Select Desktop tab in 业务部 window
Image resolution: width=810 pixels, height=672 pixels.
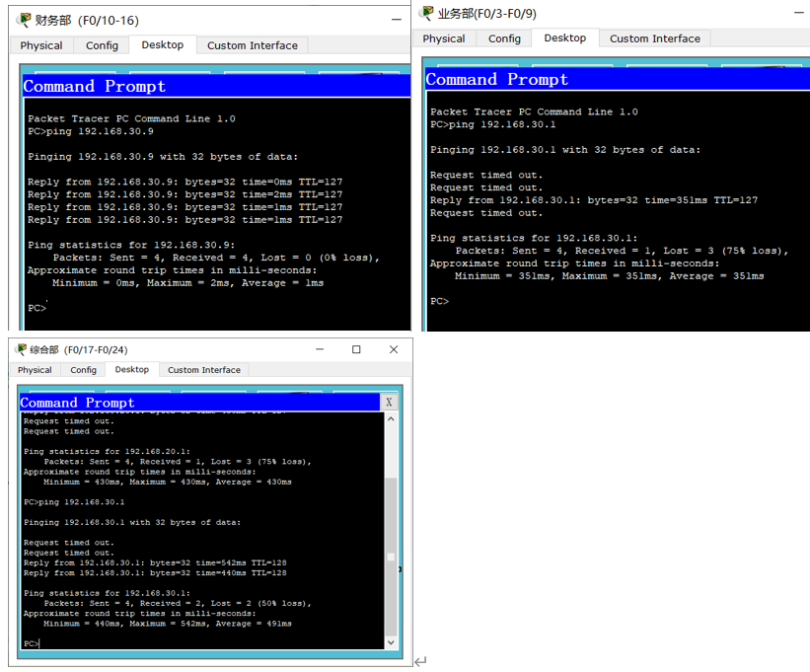pos(565,38)
